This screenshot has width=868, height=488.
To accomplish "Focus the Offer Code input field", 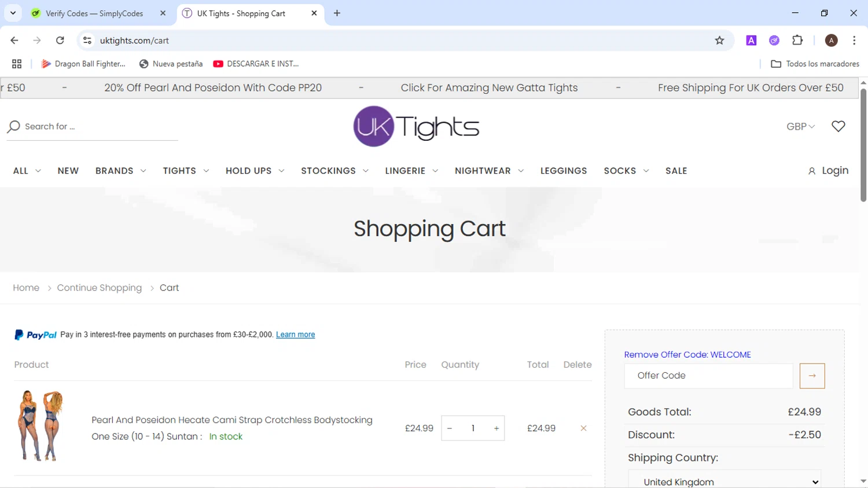I will coord(709,376).
